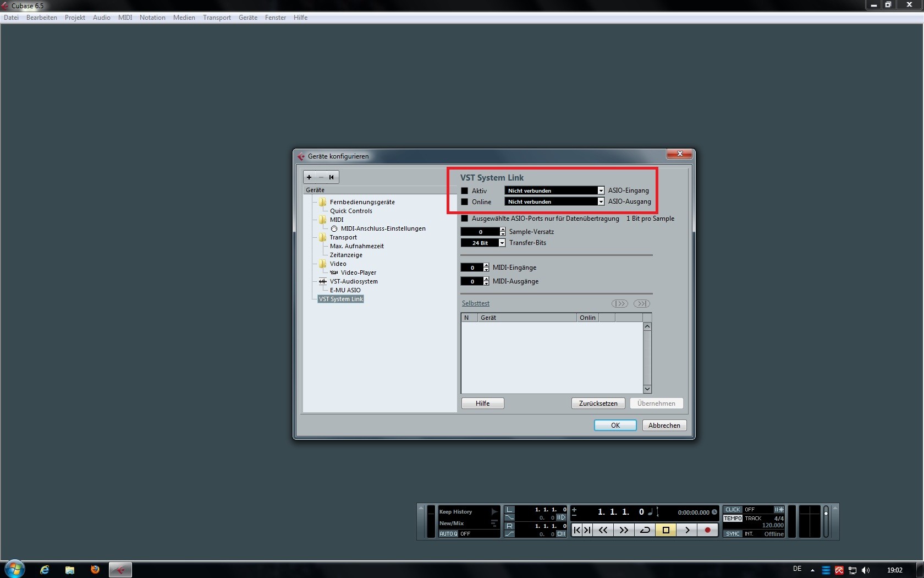
Task: Select E-MU ASIO in device tree
Action: click(x=345, y=290)
